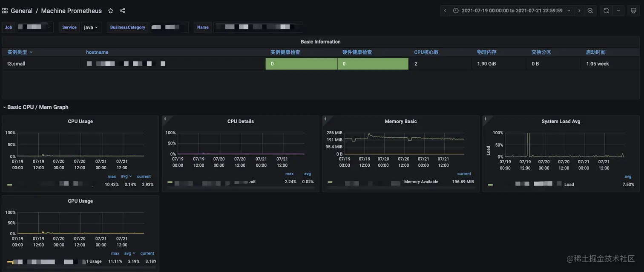Click the green 实例健康检查 value cell

tap(301, 64)
